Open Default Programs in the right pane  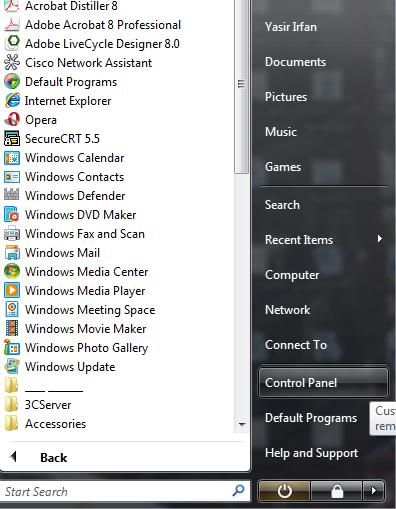click(311, 418)
